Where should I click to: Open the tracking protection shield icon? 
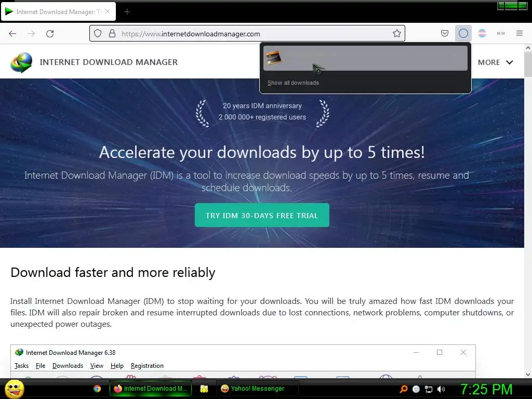(x=98, y=34)
